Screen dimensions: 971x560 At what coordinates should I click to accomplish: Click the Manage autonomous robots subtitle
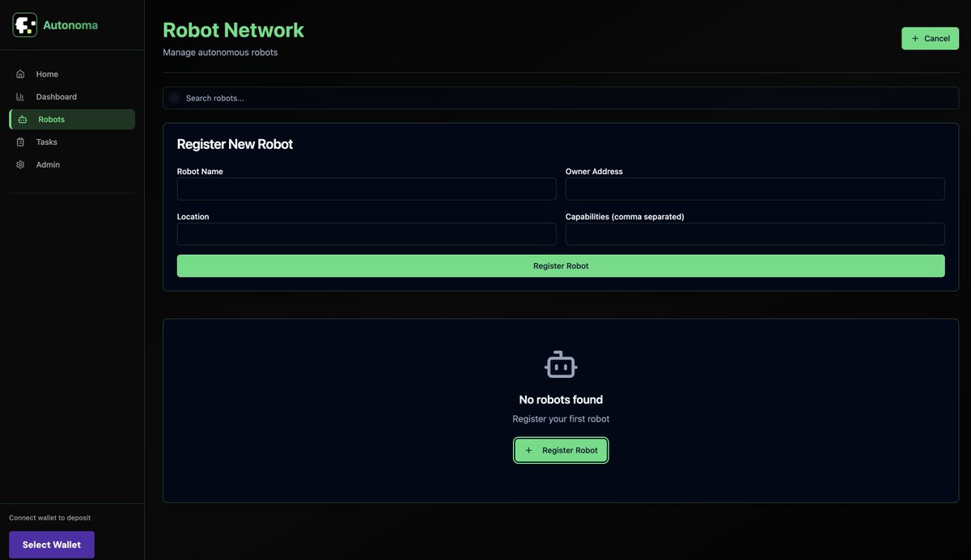click(x=220, y=53)
